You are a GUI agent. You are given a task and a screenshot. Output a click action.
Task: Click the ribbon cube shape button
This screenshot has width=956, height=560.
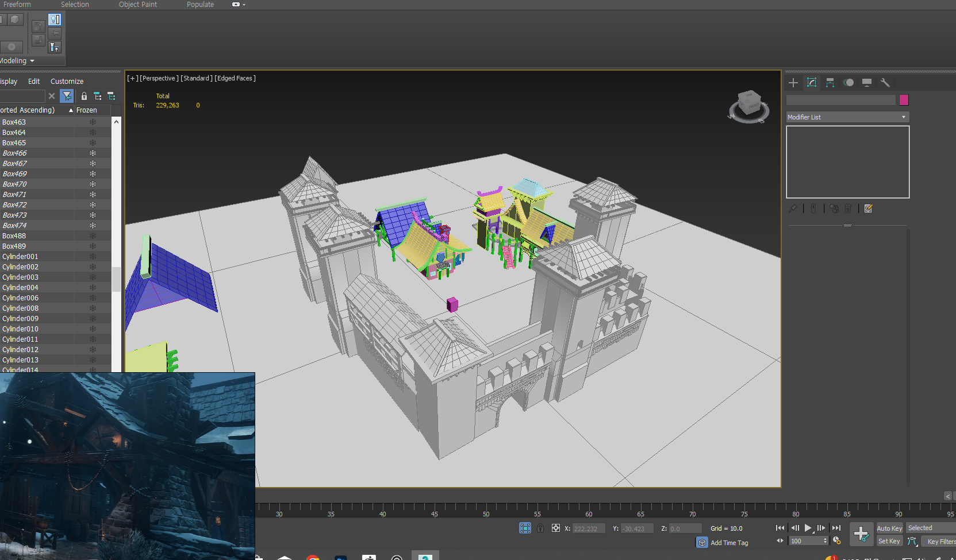click(x=15, y=20)
